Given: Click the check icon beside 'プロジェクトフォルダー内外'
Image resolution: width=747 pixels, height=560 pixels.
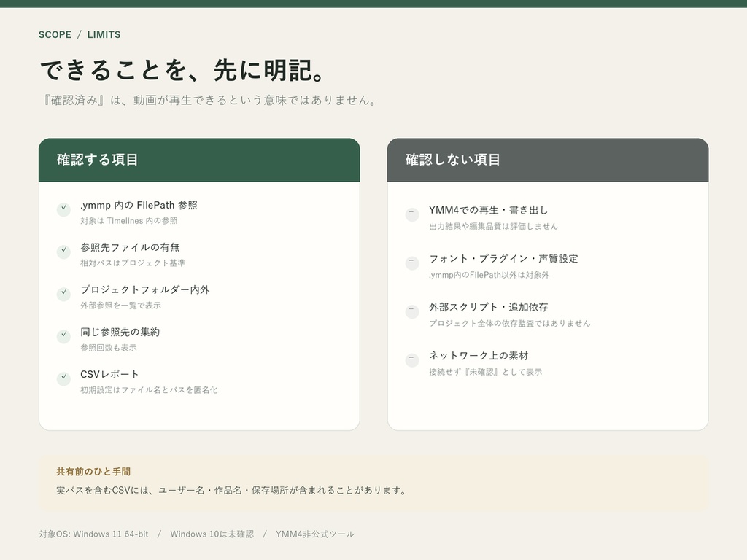Looking at the screenshot, I should [64, 294].
